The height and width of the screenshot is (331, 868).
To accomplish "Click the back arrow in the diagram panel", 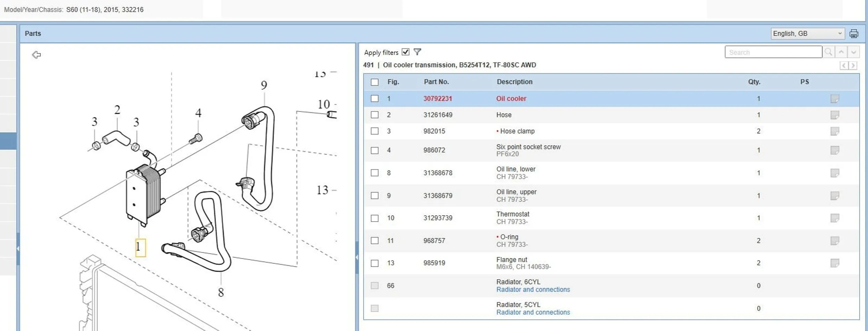I will tap(36, 55).
